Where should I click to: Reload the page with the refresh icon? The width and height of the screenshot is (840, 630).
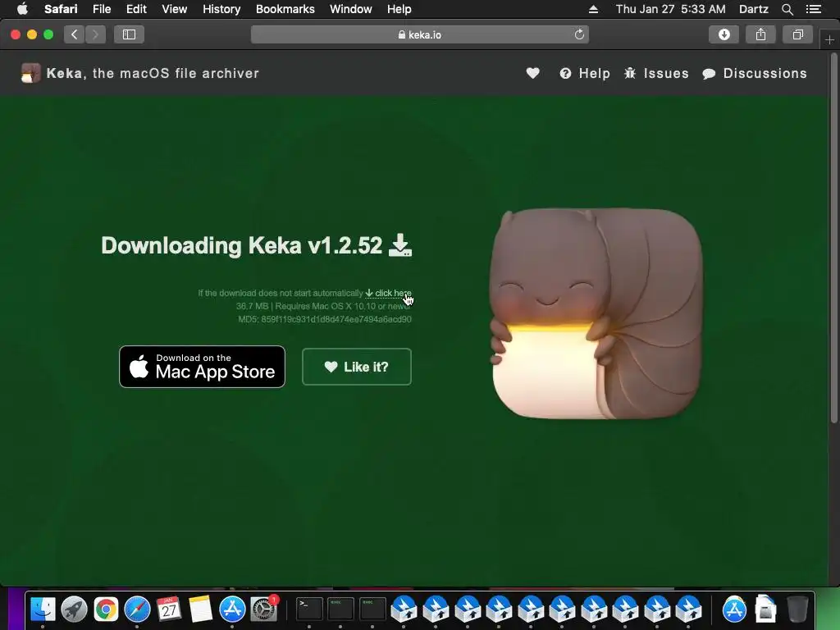point(579,34)
